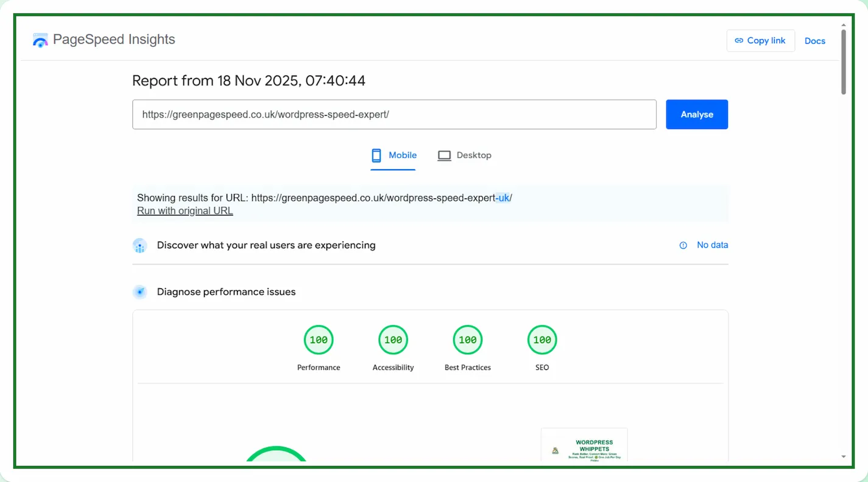Click the chain-link icon in Copy link
The width and height of the screenshot is (868, 482).
coord(739,41)
